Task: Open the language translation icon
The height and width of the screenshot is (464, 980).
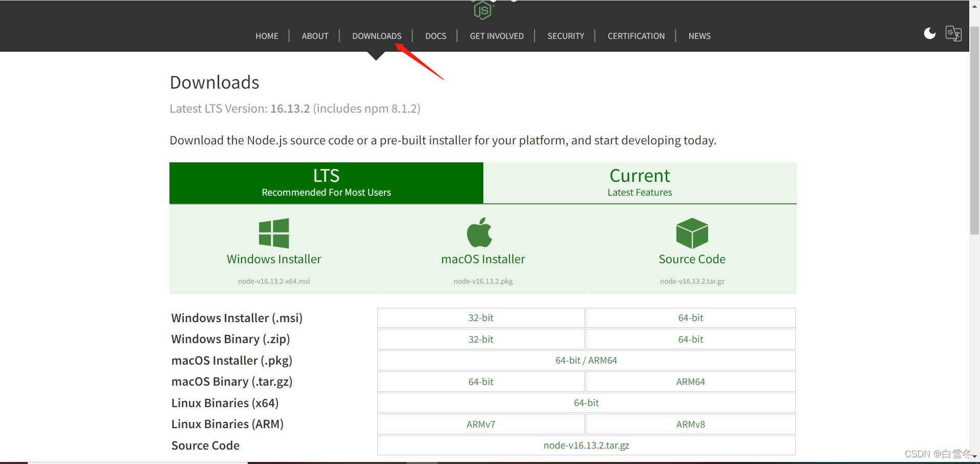Action: pos(953,34)
